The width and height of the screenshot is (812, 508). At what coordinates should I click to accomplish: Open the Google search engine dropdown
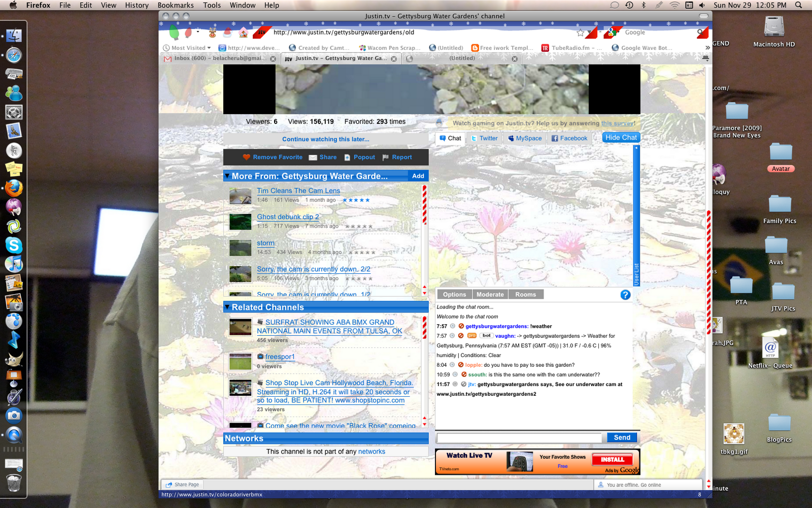(614, 33)
